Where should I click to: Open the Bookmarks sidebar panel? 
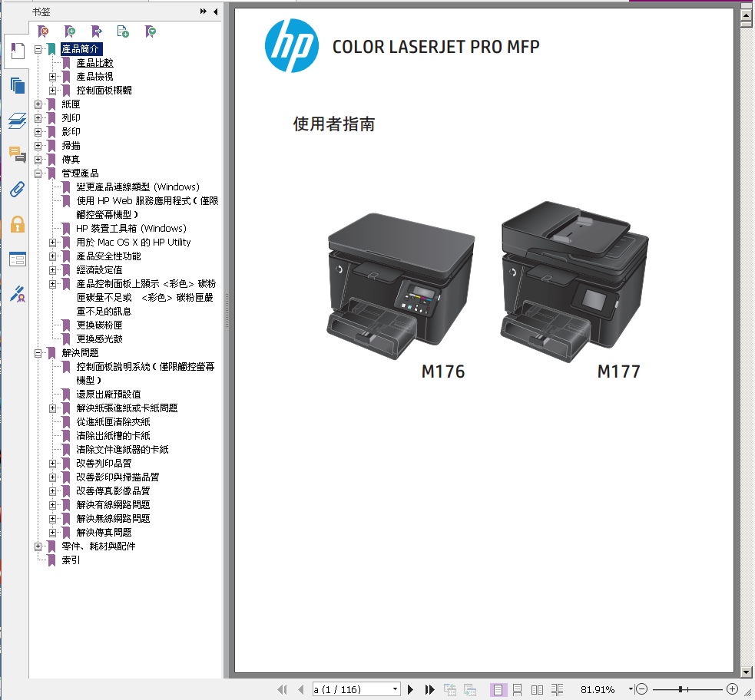[18, 51]
